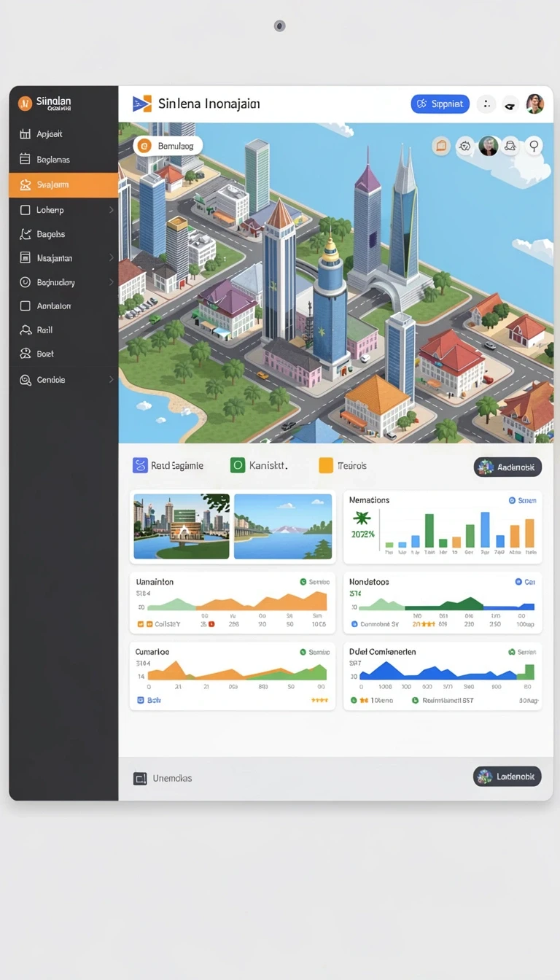Open the city skyline thumbnail
The width and height of the screenshot is (560, 980).
(182, 526)
